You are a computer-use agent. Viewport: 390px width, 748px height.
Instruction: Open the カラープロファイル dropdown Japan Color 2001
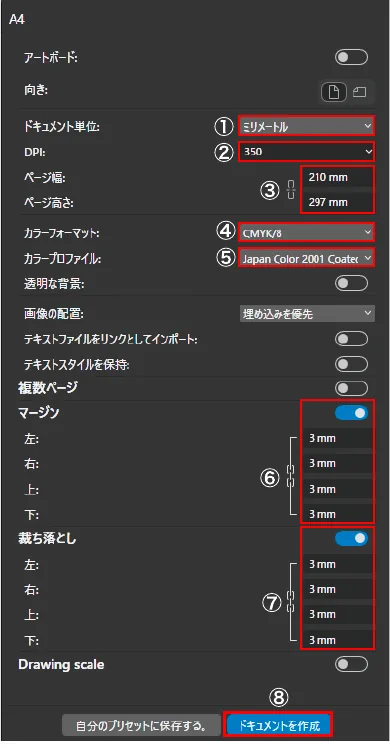coord(306,259)
